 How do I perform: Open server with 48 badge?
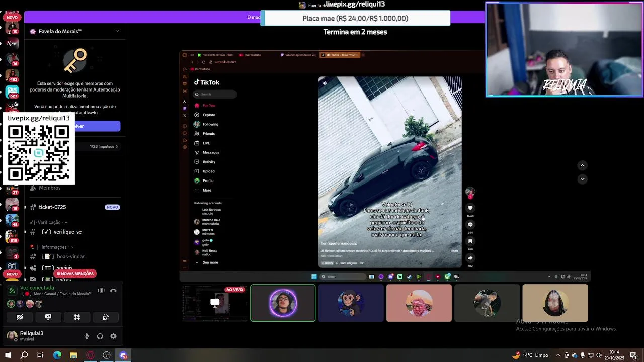pyautogui.click(x=12, y=220)
